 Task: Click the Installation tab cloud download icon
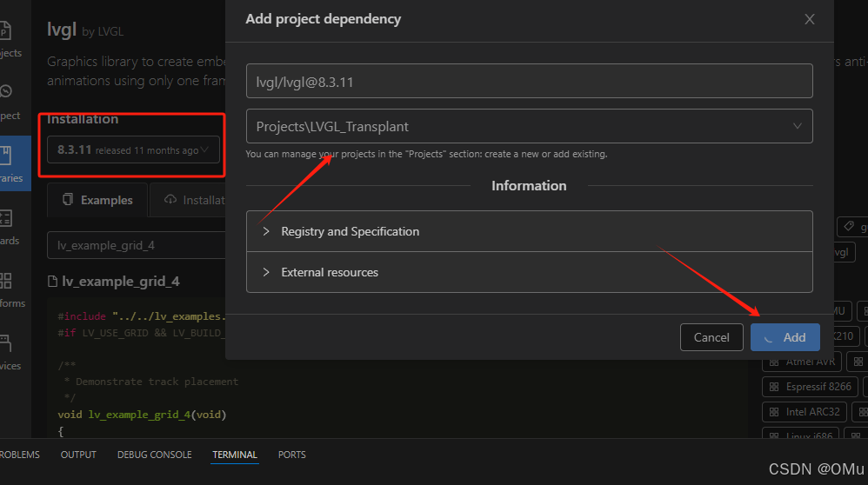coord(170,200)
